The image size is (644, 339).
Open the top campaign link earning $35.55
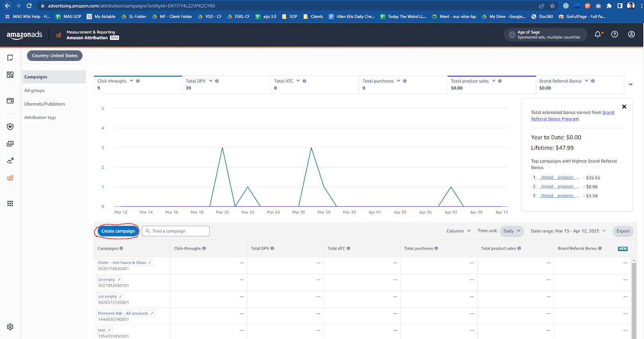[x=560, y=178]
